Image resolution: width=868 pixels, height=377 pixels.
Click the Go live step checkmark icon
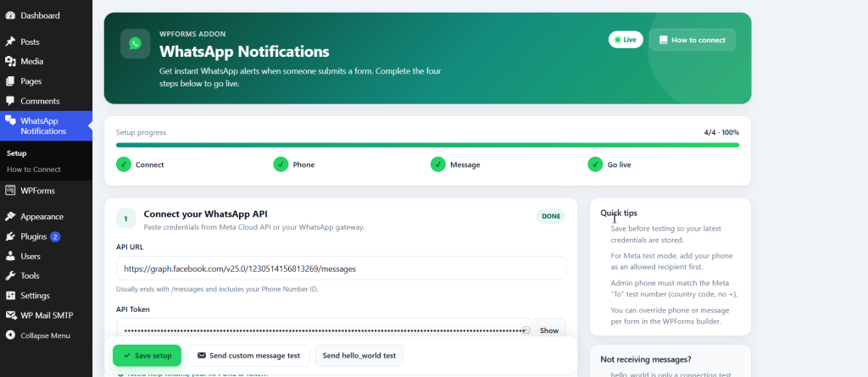(x=595, y=164)
